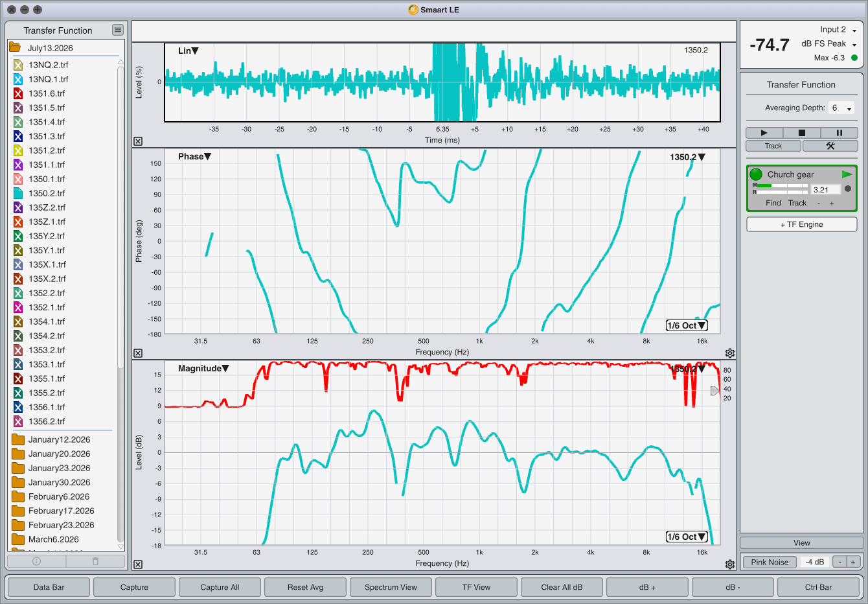Click the Capture All button
The height and width of the screenshot is (604, 868).
pyautogui.click(x=220, y=587)
